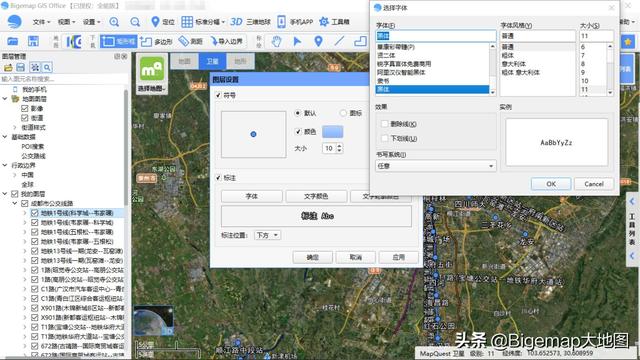
Task: Toggle the 影像 layer checkbox
Action: pos(24,109)
